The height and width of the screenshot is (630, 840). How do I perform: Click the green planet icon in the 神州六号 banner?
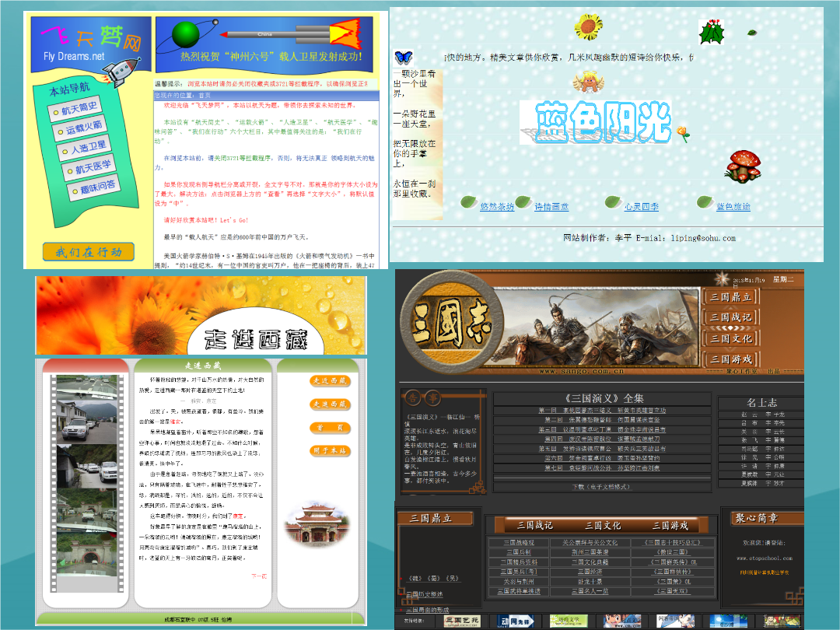click(186, 34)
